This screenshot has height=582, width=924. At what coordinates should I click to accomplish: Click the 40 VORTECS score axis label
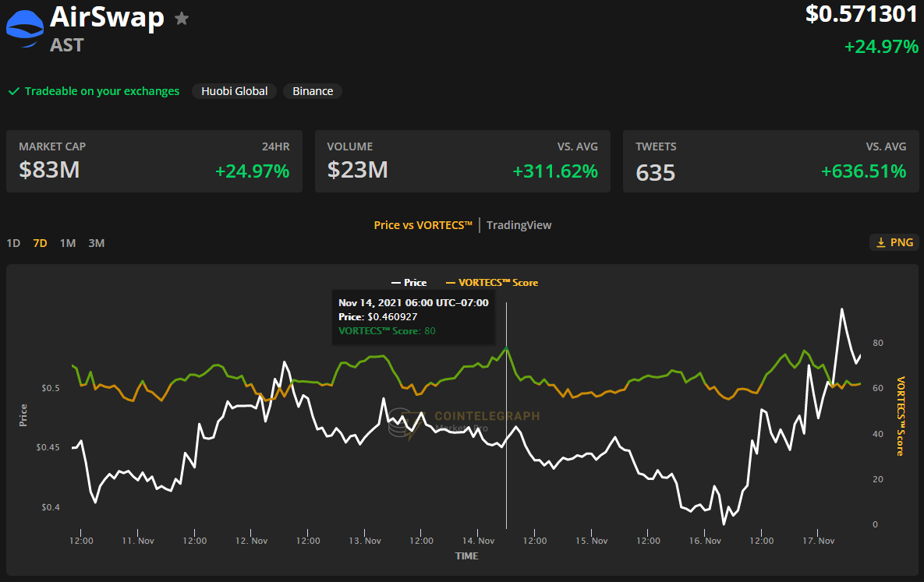coord(878,434)
